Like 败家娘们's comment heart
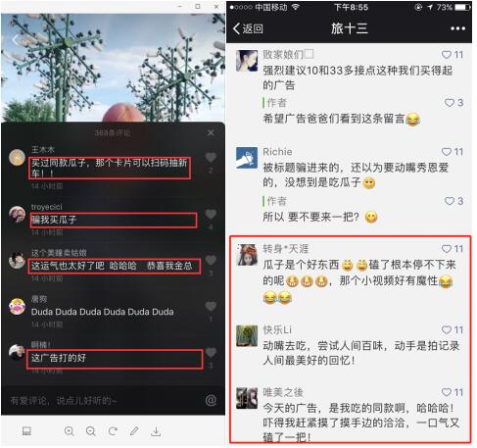The width and height of the screenshot is (477, 448). pyautogui.click(x=447, y=55)
